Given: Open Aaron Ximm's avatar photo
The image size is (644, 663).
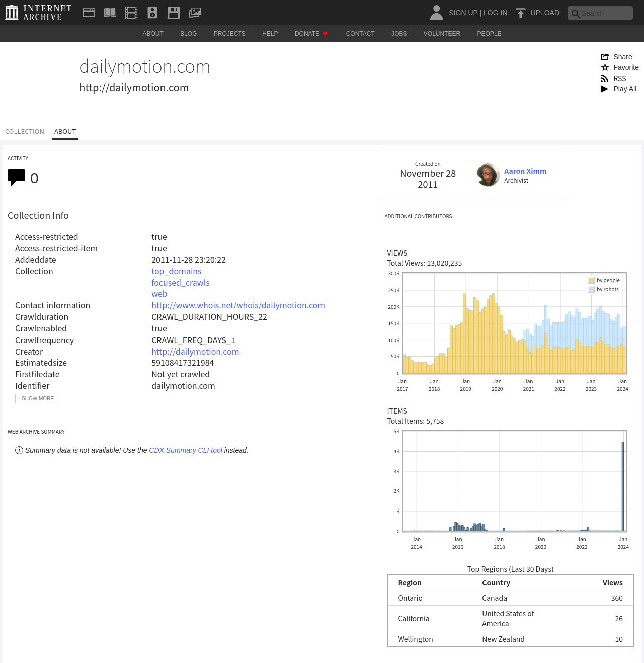Looking at the screenshot, I should 488,175.
